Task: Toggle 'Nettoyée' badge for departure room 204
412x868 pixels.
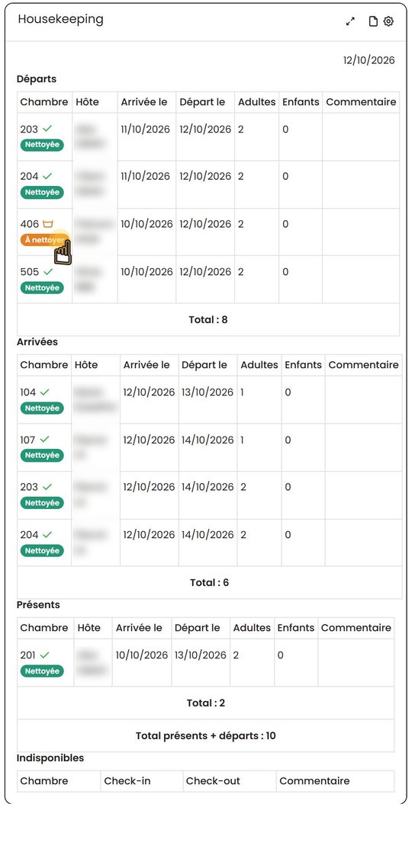Action: 42,193
